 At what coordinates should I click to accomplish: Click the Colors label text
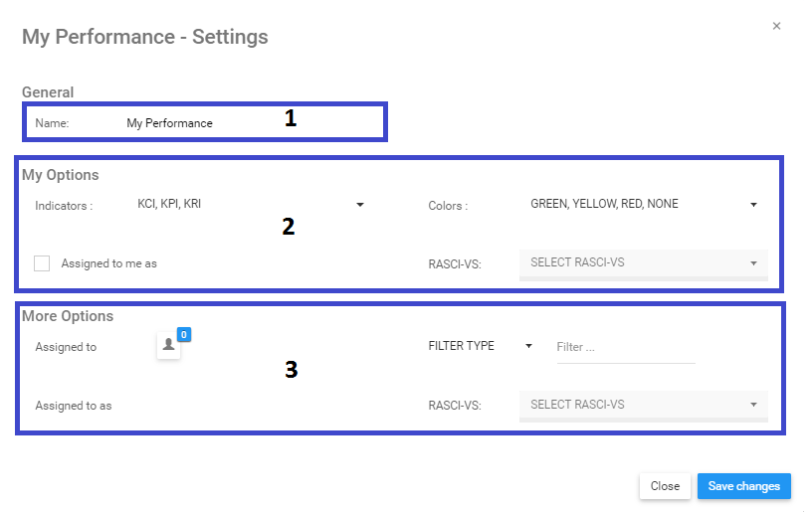tap(447, 206)
